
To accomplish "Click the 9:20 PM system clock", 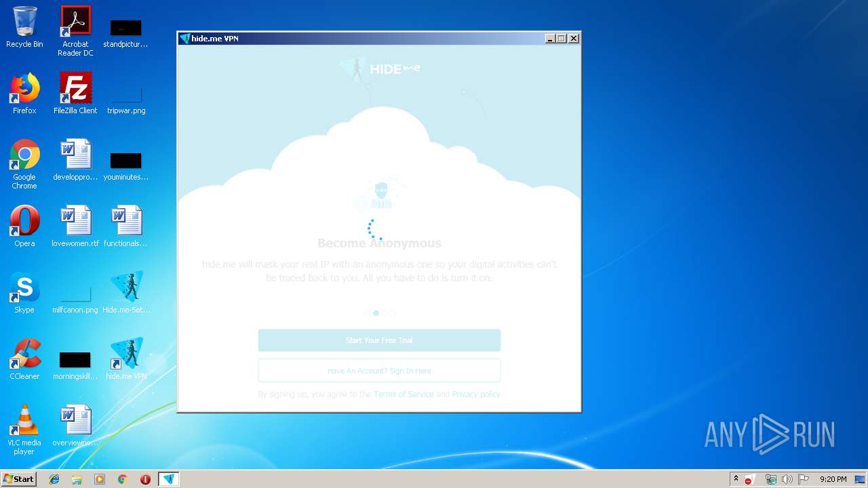I will pyautogui.click(x=833, y=479).
